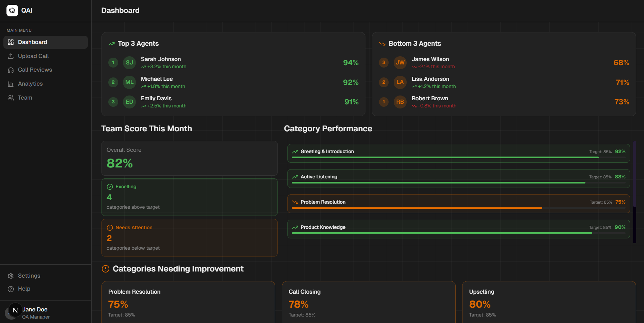Click the Analytics bar chart icon
644x323 pixels.
pyautogui.click(x=11, y=84)
